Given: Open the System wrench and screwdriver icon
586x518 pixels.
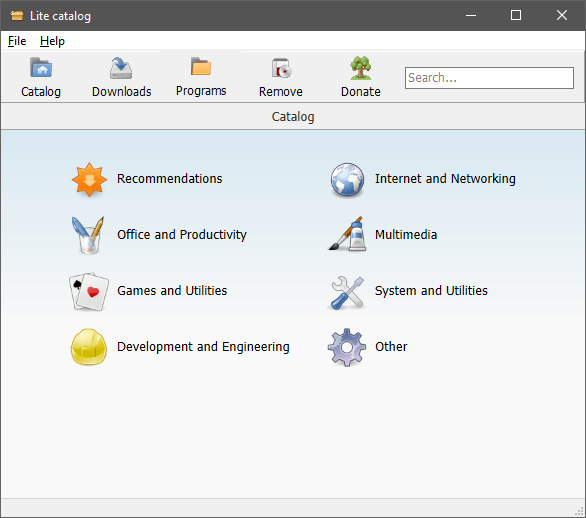Looking at the screenshot, I should [x=347, y=293].
